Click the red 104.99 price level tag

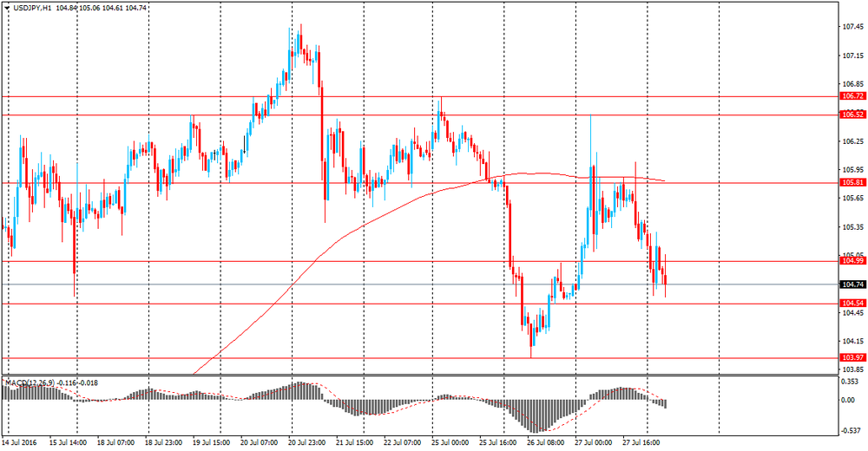pos(853,261)
